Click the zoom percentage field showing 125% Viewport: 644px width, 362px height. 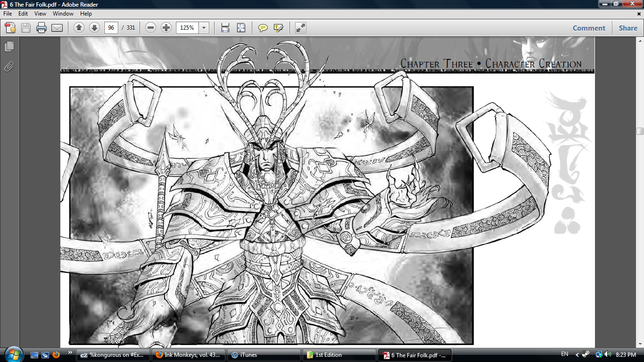(187, 28)
